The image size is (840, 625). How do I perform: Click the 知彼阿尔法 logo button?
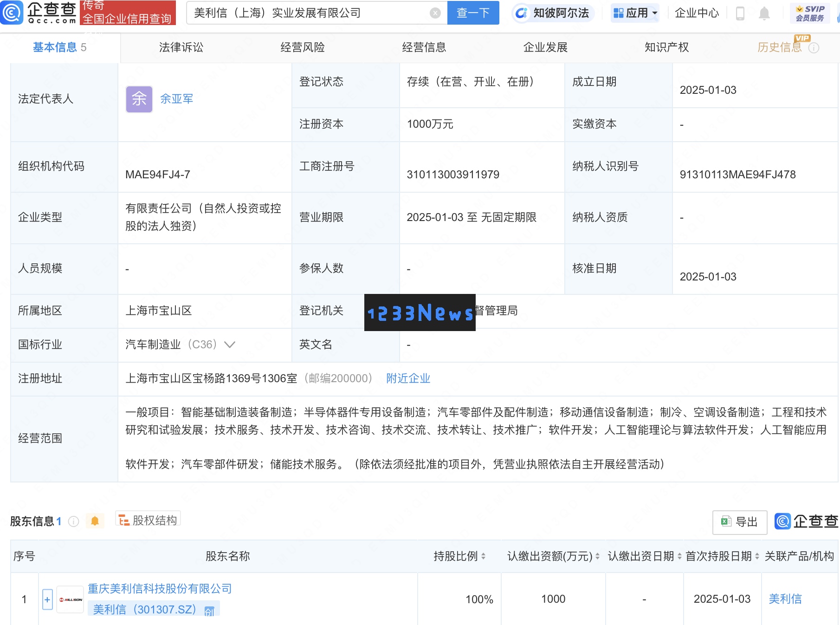tap(552, 13)
